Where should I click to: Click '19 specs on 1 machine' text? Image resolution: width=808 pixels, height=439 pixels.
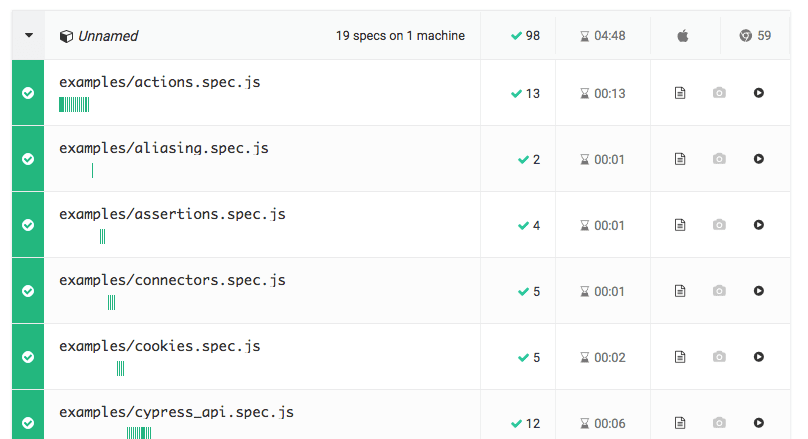point(400,36)
